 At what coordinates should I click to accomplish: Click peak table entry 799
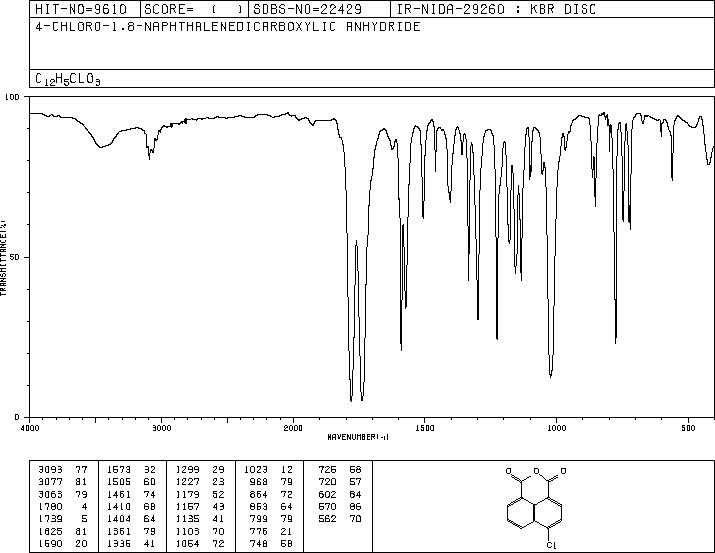(259, 519)
